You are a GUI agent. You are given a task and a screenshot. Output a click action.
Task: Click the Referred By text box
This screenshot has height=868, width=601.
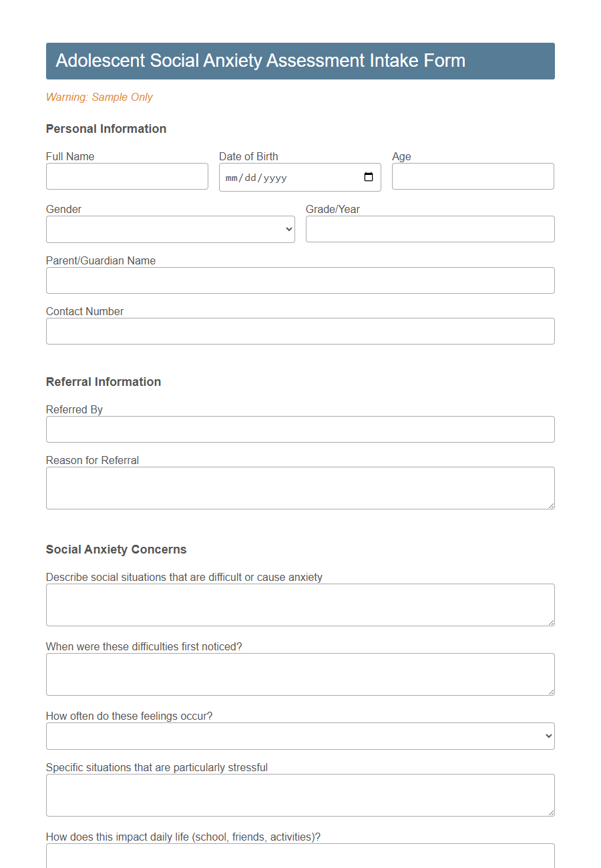pyautogui.click(x=300, y=429)
